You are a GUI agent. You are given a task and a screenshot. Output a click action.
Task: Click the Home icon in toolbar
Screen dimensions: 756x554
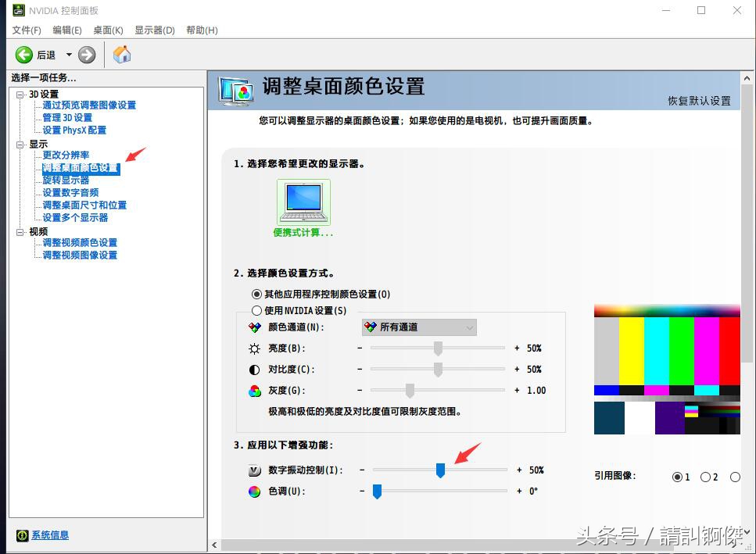pos(122,54)
